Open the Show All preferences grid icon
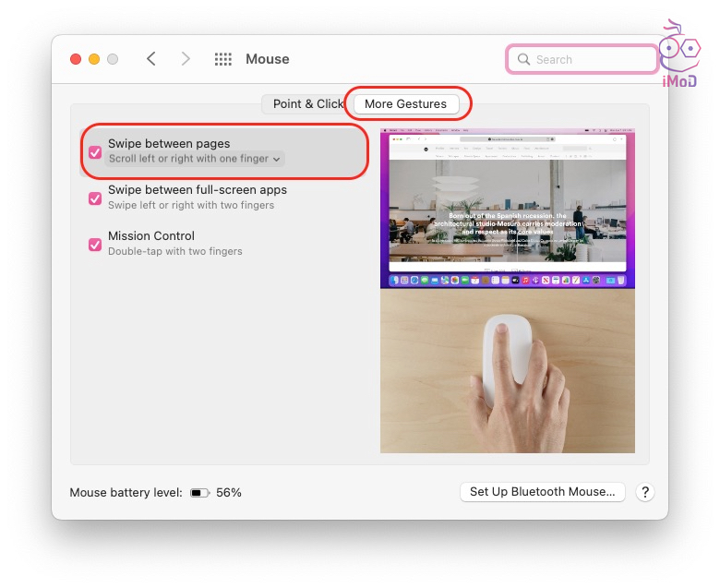Viewport: 720px width, 588px height. [x=223, y=59]
